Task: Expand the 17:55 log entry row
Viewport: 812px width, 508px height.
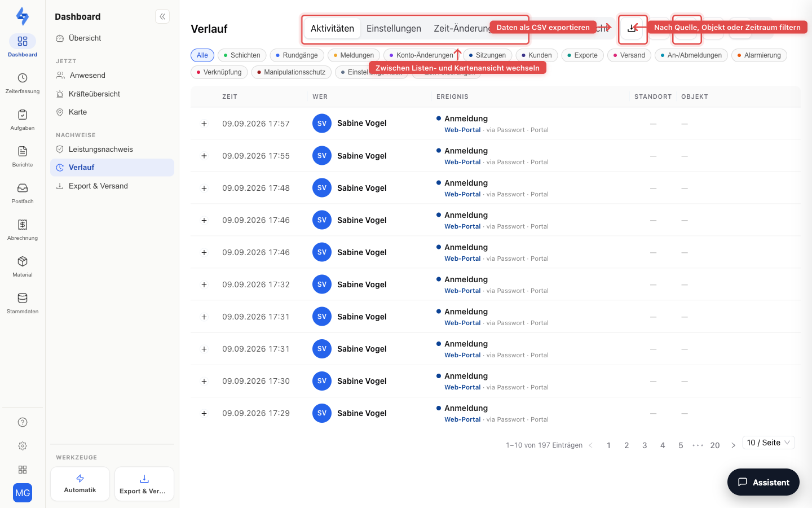Action: tap(204, 156)
